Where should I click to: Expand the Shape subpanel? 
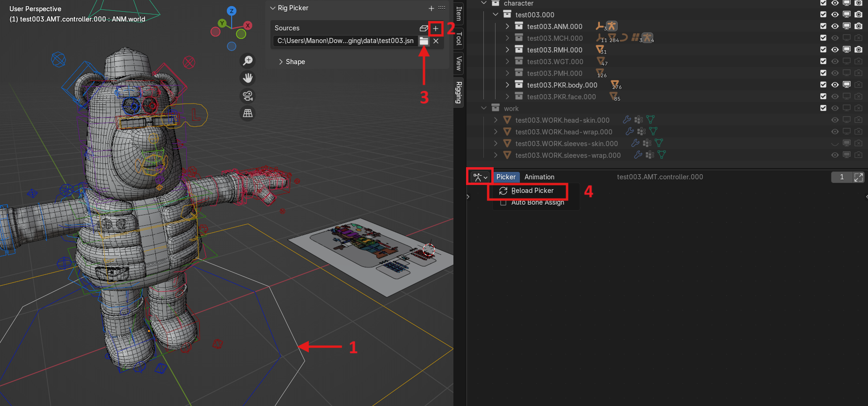tap(281, 62)
